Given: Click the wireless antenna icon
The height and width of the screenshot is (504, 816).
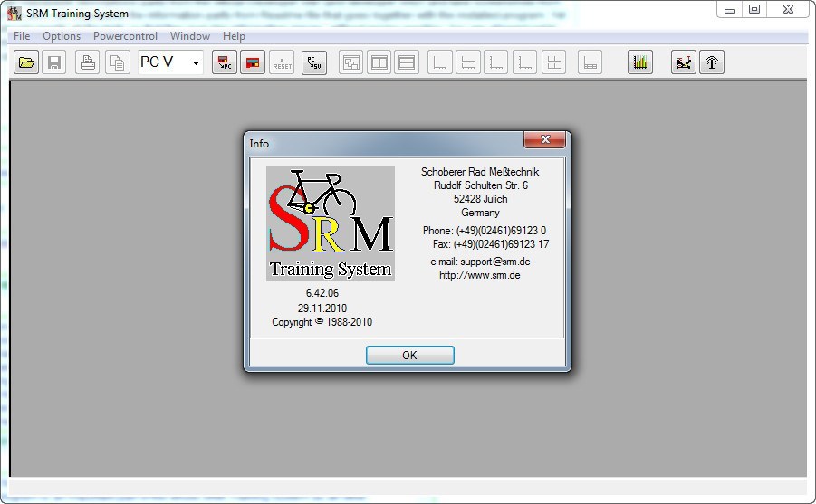Looking at the screenshot, I should 712,63.
